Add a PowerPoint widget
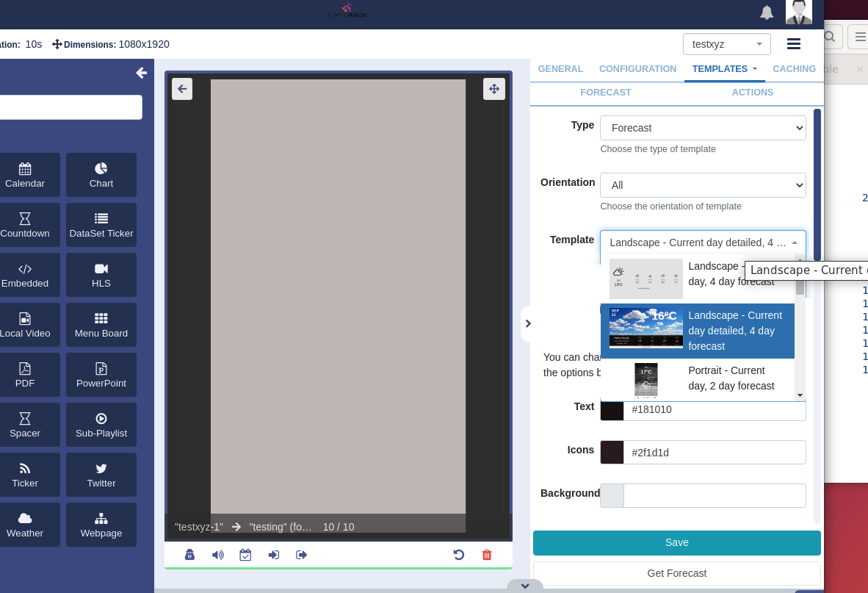868x593 pixels. 101,375
